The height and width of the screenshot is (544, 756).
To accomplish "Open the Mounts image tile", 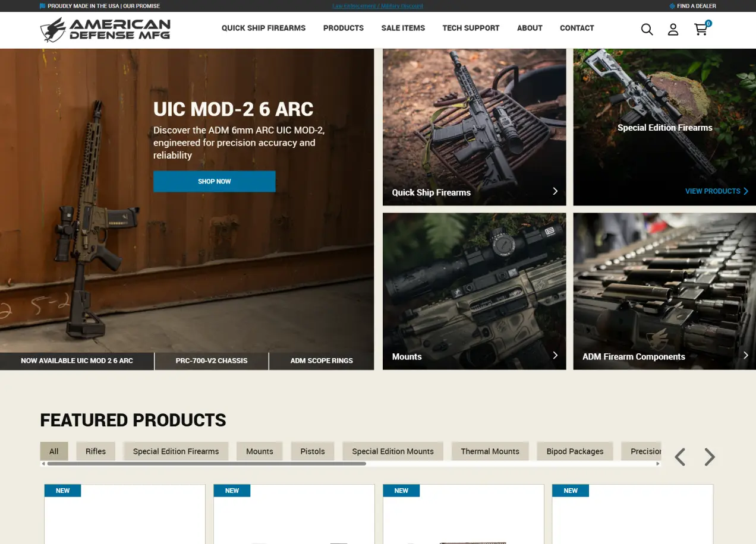I will [x=474, y=291].
